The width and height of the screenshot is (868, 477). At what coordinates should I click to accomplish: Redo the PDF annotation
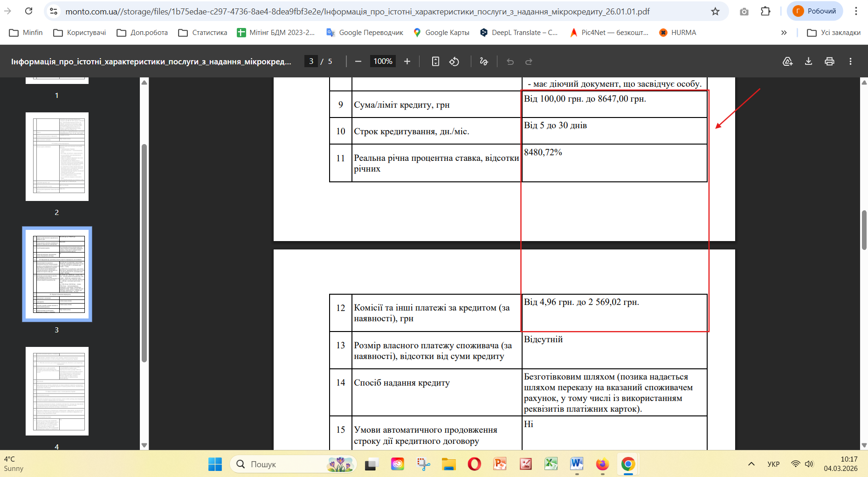(x=529, y=61)
